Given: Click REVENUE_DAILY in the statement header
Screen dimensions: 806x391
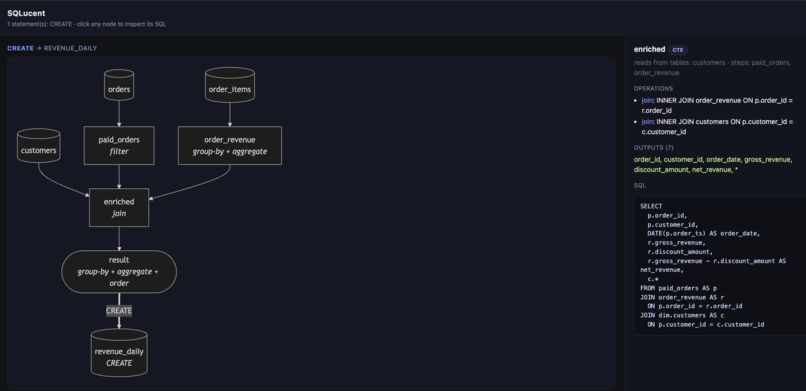Looking at the screenshot, I should click(70, 48).
